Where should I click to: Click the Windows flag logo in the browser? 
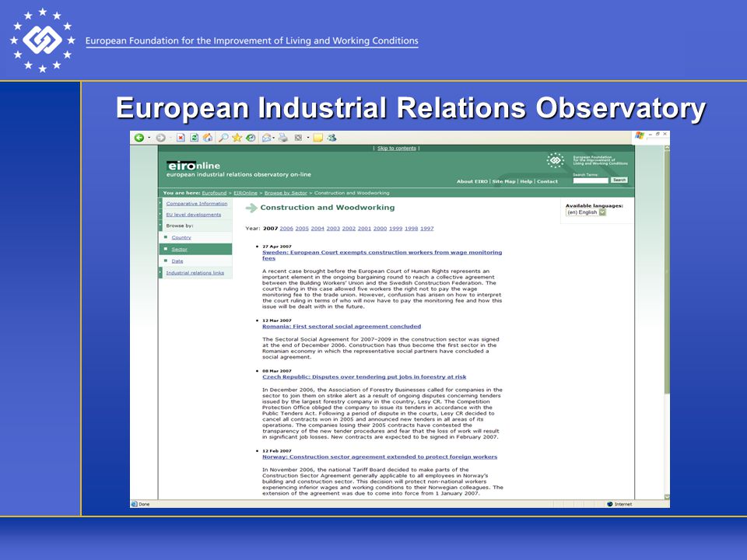pyautogui.click(x=640, y=135)
